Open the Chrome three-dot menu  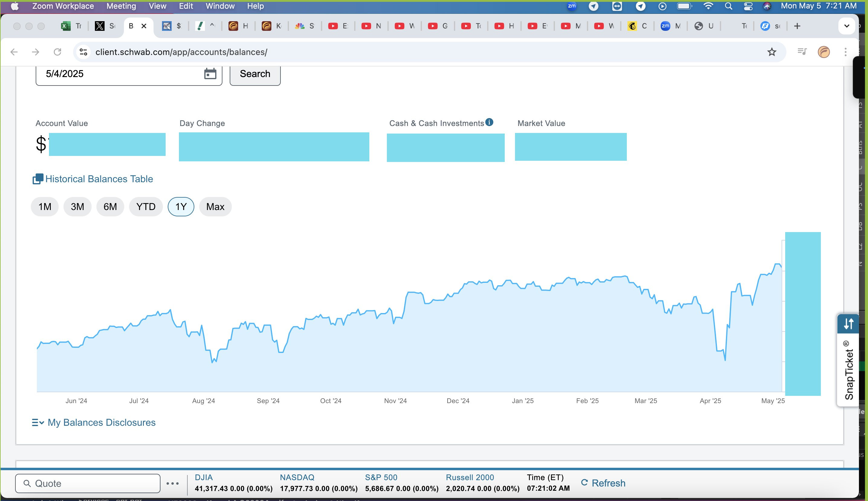pyautogui.click(x=845, y=52)
